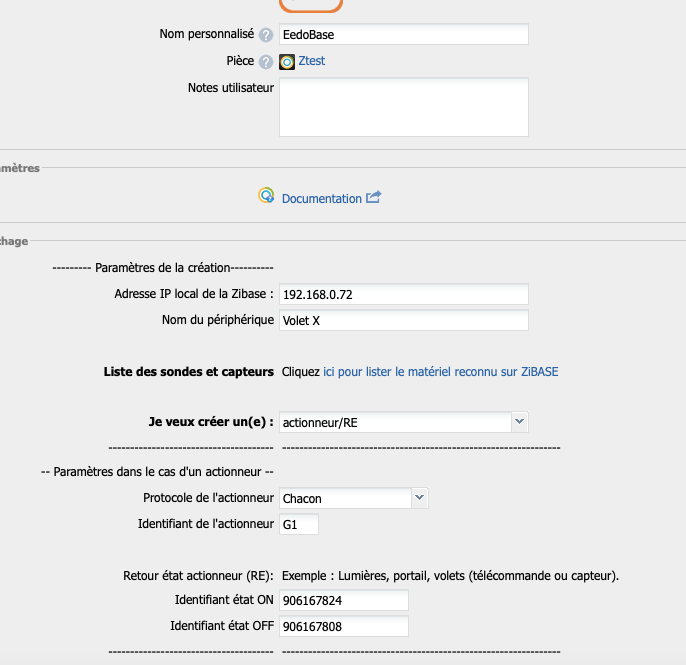Click the orange-outlined button at the top
This screenshot has height=665, width=686.
(x=310, y=5)
